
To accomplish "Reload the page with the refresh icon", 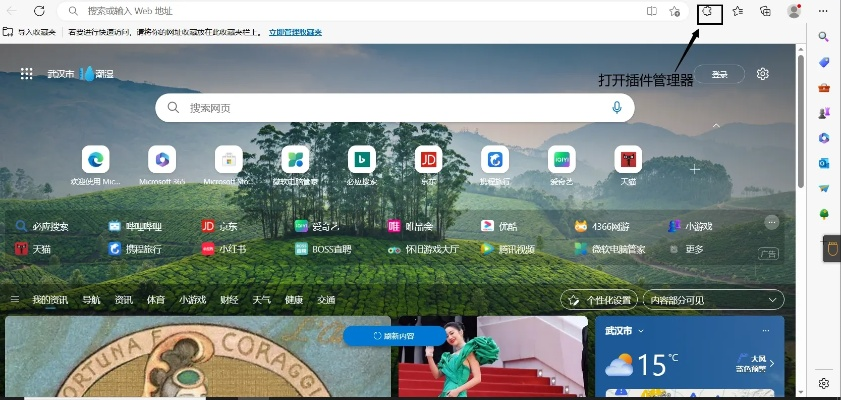I will [x=39, y=11].
